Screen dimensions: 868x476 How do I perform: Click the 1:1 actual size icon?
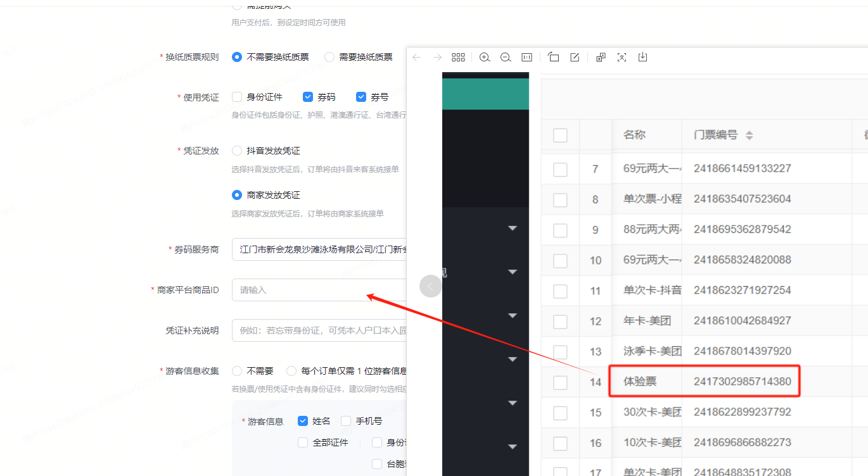527,57
